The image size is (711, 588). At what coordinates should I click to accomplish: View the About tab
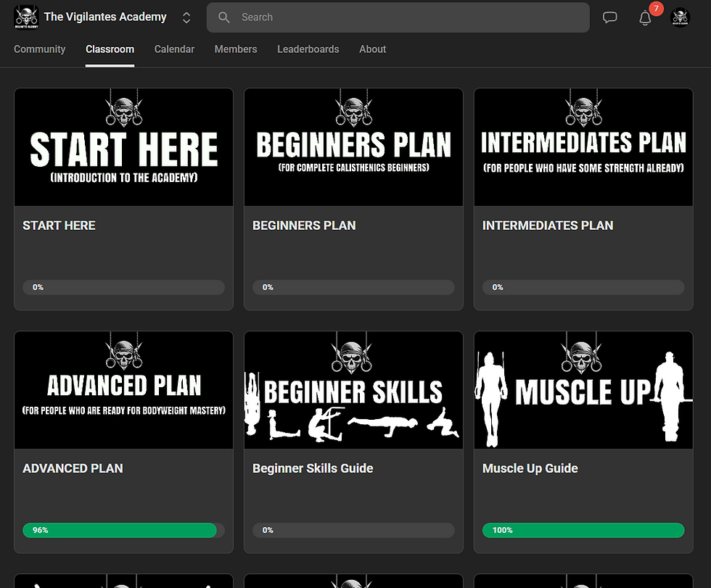[373, 49]
